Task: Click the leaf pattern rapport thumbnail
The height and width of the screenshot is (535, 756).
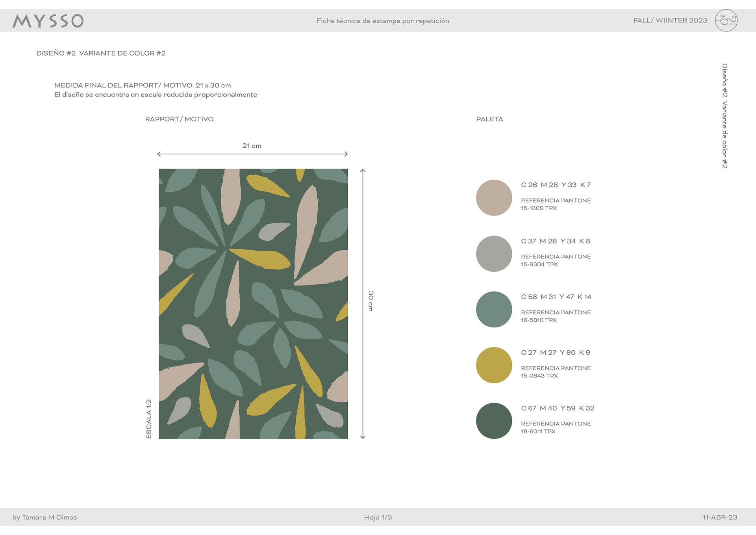Action: pyautogui.click(x=253, y=304)
